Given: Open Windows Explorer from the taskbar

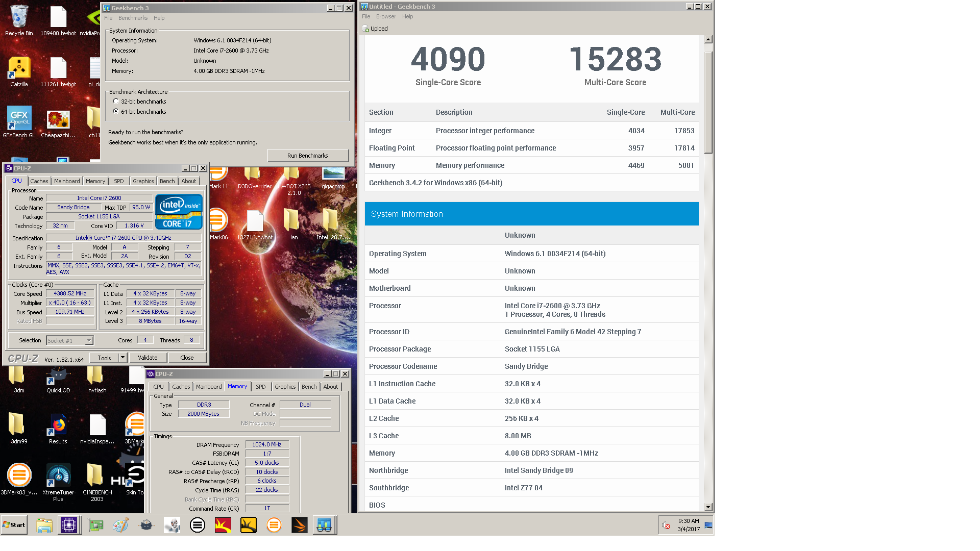Looking at the screenshot, I should click(x=44, y=525).
